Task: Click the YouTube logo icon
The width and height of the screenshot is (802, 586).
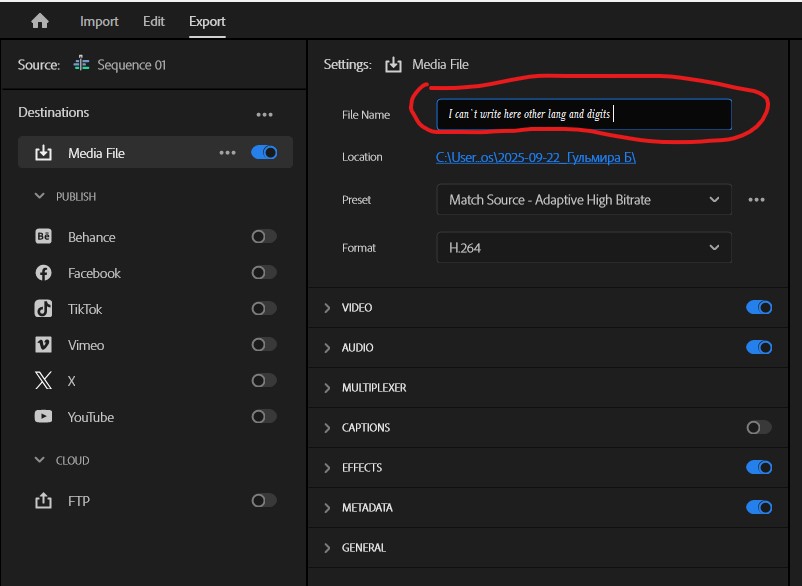Action: tap(43, 417)
